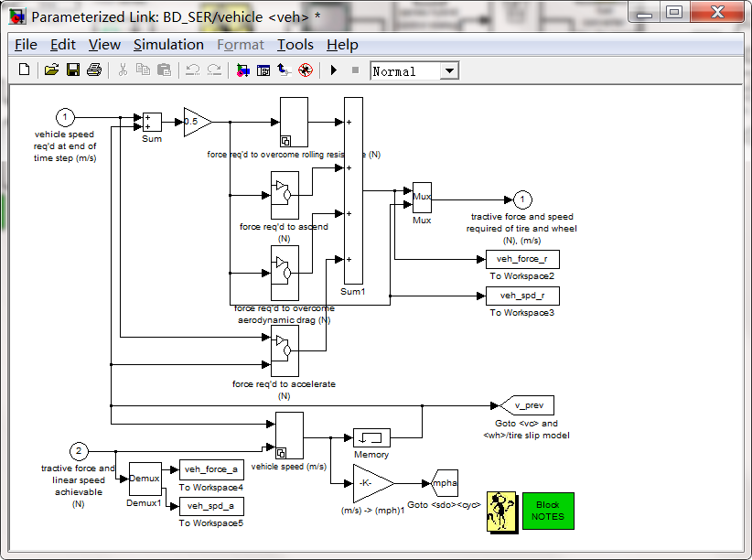Select the aerodynamic drag force block
Viewport: 752px width, 560px height.
(285, 273)
